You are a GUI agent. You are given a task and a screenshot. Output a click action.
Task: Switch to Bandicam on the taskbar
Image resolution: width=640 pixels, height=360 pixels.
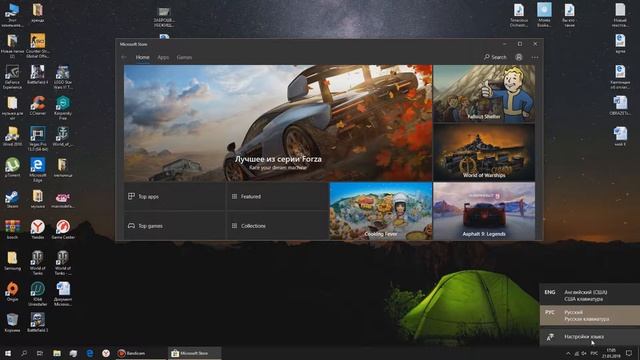point(140,353)
